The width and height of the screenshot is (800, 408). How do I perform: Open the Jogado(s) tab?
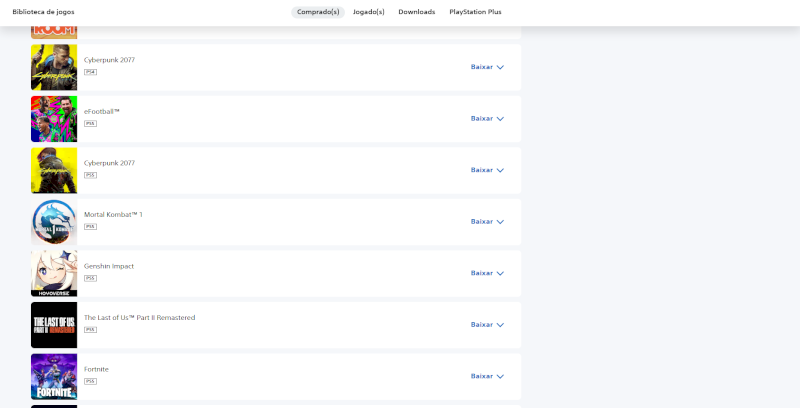(x=368, y=12)
